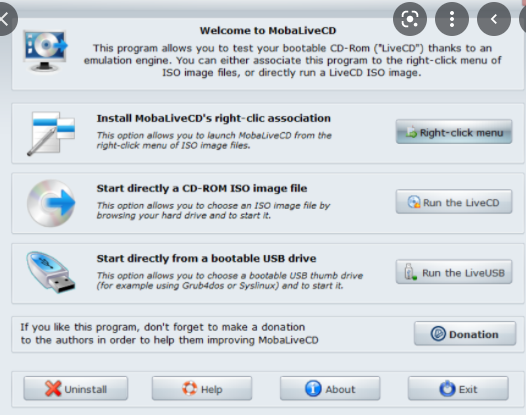The height and width of the screenshot is (415, 526).
Task: Open the three-dot more options overlay menu
Action: point(452,19)
